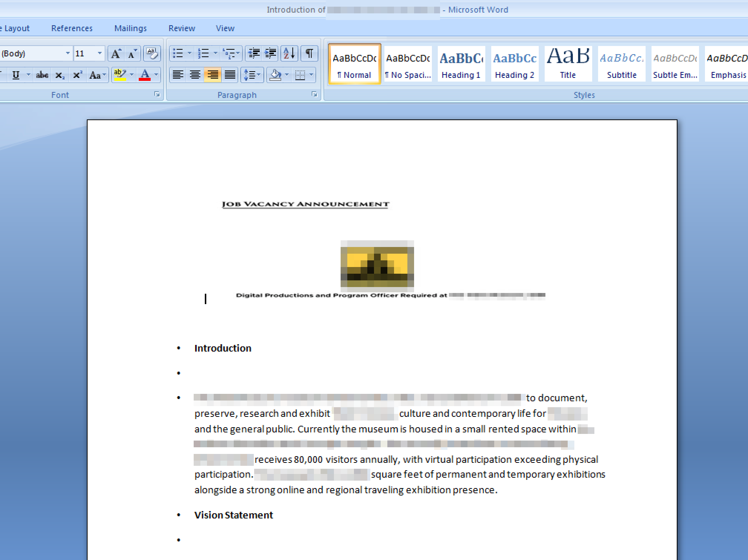Image resolution: width=748 pixels, height=560 pixels.
Task: Click the Grow Font icon
Action: tap(116, 54)
